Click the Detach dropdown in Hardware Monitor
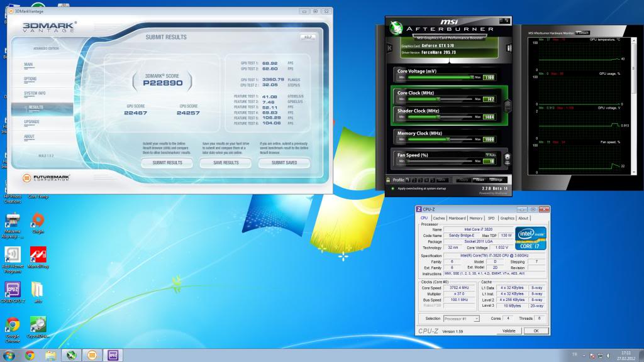 point(582,33)
